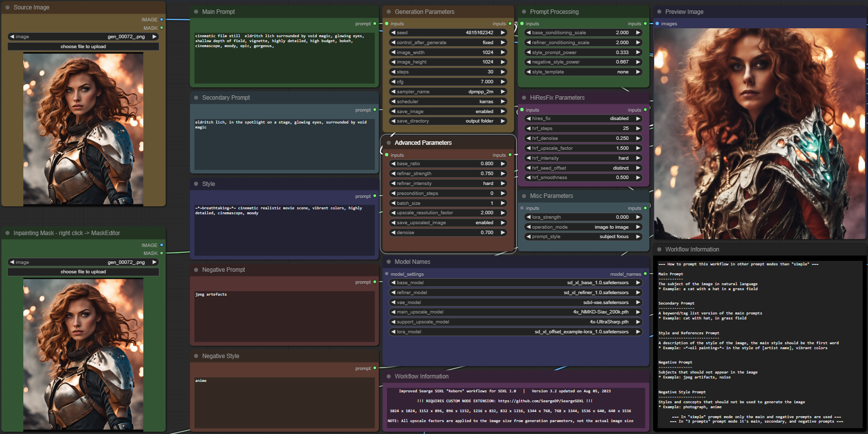The height and width of the screenshot is (434, 868).
Task: Click the MASK output port on the Inpainting Mask node
Action: coord(161,253)
